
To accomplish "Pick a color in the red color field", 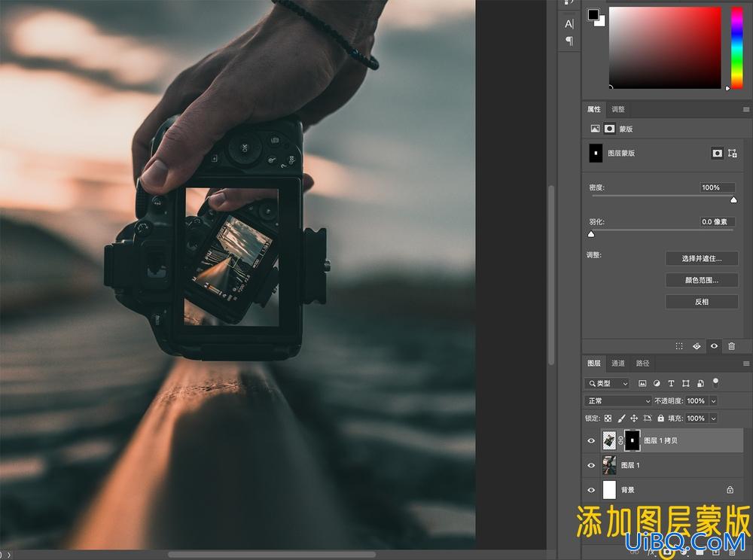I will pos(665,47).
